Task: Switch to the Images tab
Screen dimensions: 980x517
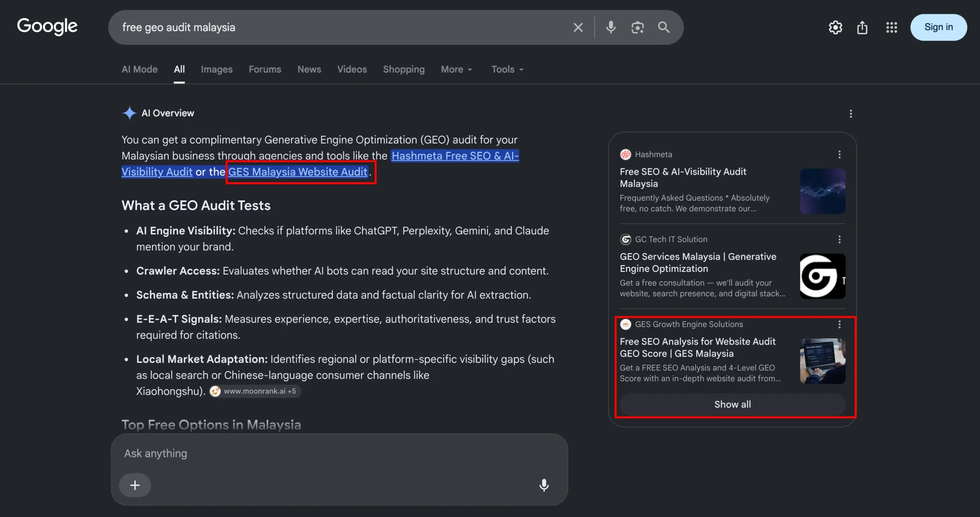Action: pyautogui.click(x=217, y=69)
